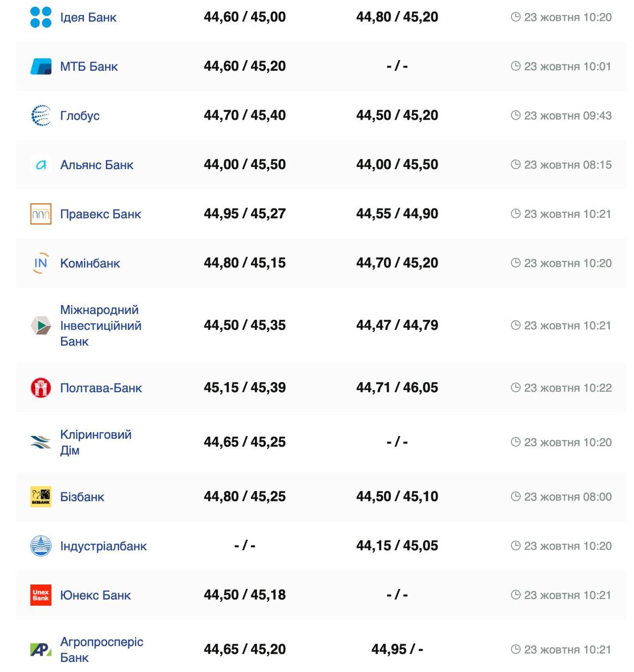Click the Ідея Банк four-dot logo
This screenshot has width=634, height=672.
[41, 17]
